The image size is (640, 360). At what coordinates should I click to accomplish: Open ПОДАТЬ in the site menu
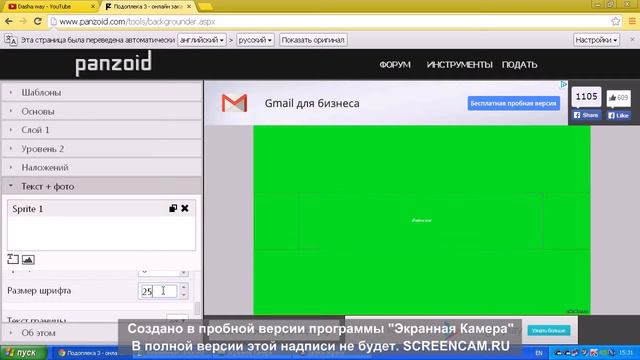pyautogui.click(x=519, y=64)
